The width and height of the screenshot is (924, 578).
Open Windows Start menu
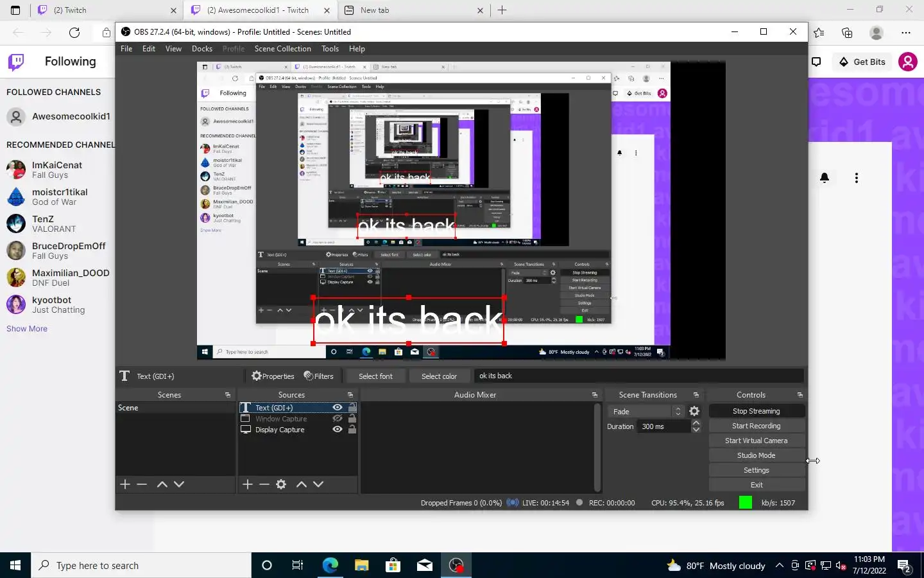click(x=15, y=565)
